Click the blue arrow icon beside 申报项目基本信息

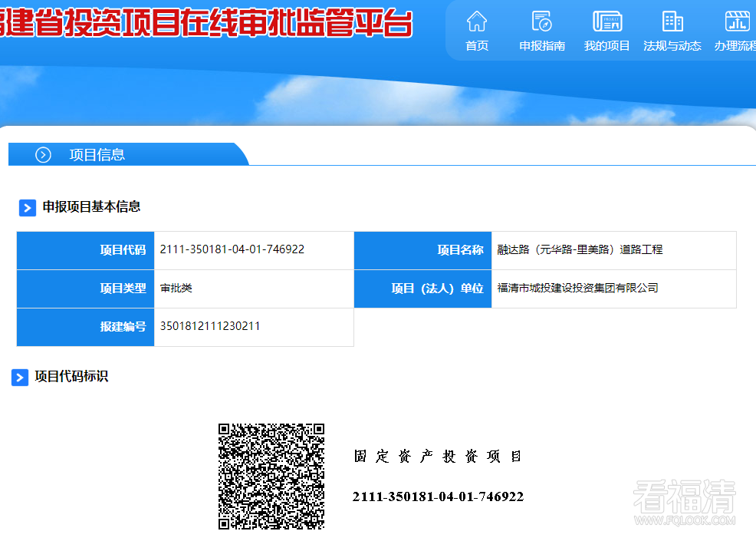28,208
